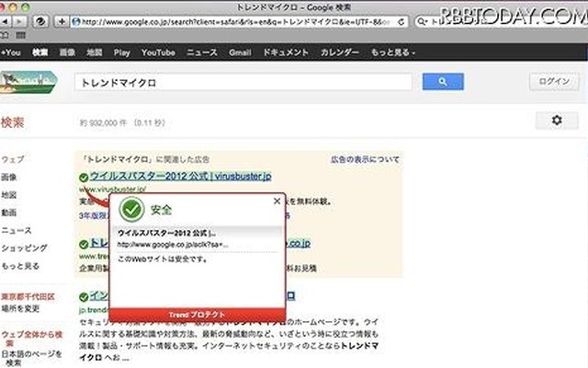Select 動画 in the left sidebar
The height and width of the screenshot is (368, 588).
tap(9, 213)
